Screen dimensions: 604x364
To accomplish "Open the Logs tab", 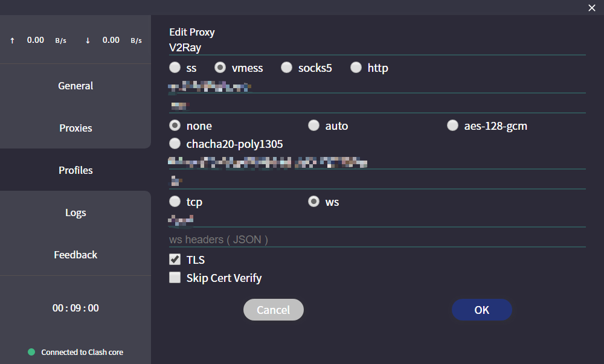I will 75,212.
